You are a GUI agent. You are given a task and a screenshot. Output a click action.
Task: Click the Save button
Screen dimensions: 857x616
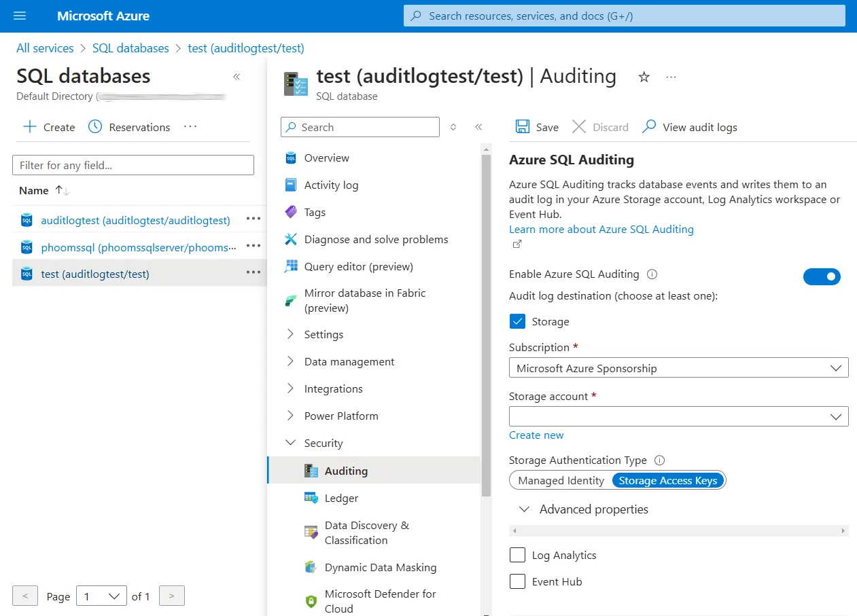point(536,127)
